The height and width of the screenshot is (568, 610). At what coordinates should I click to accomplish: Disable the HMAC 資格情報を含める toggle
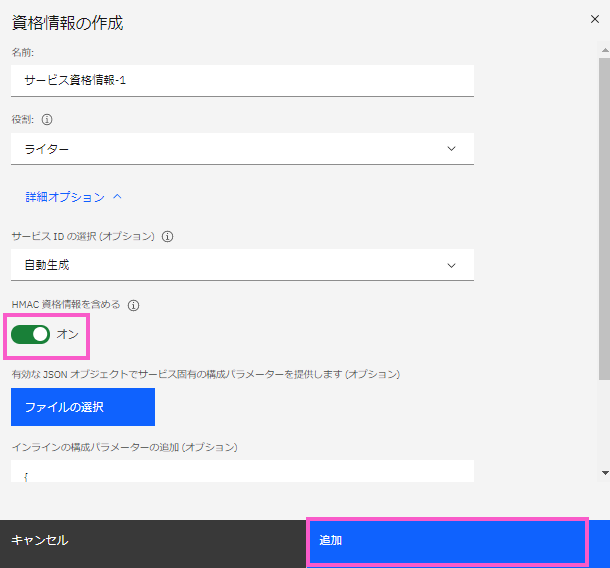point(30,334)
